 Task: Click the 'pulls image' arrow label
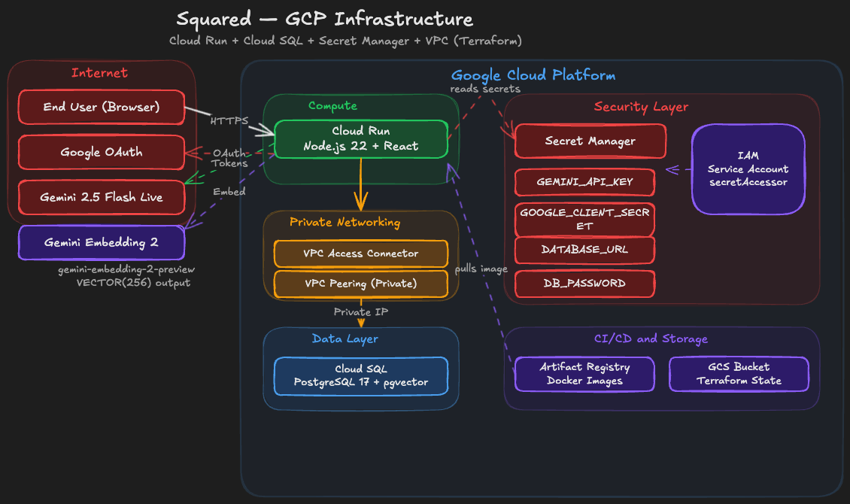click(481, 269)
